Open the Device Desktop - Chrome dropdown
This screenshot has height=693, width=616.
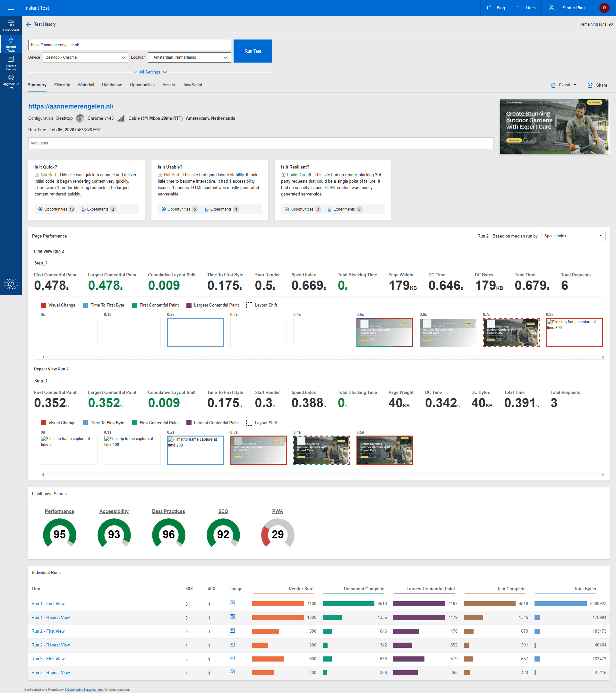tap(85, 57)
